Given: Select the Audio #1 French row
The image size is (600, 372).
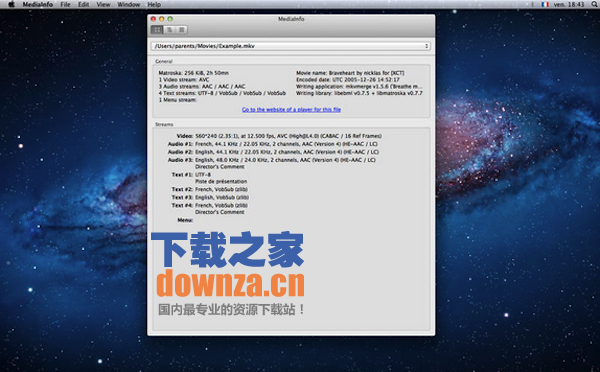Looking at the screenshot, I should coord(273,144).
